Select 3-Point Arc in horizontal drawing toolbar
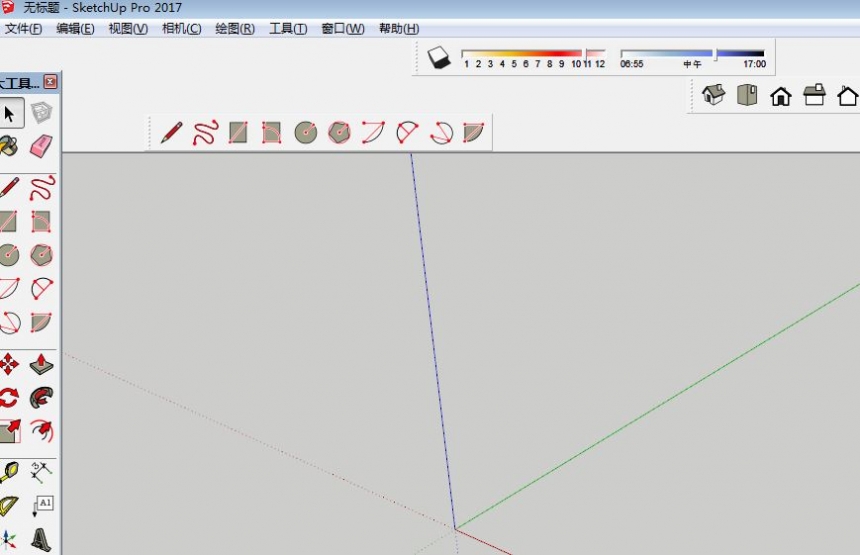 click(441, 133)
